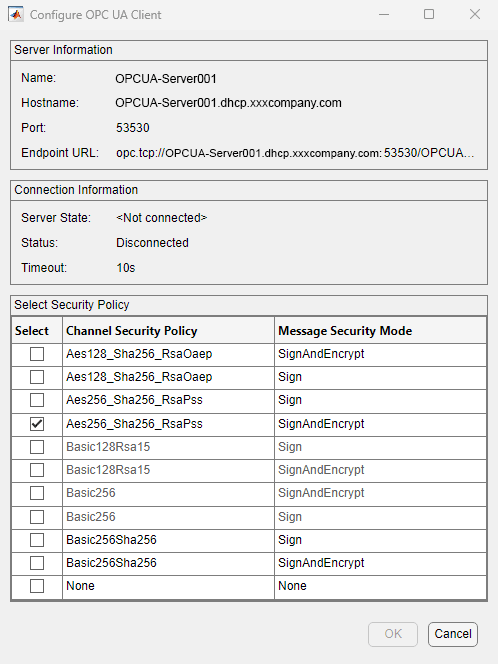Click SignAndEncrypt cell in Basic256Sha256 row
Screen dimensions: 498x664
[x=380, y=563]
